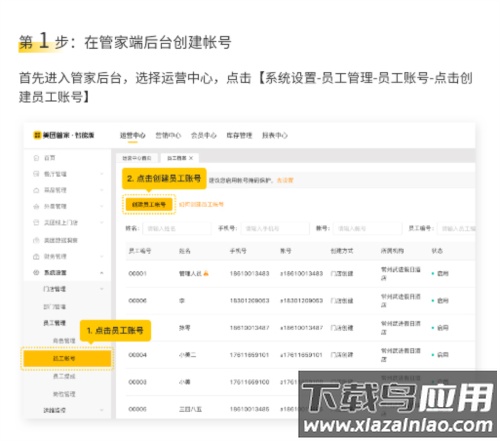
Task: Click the 财务管理 sidebar icon
Action: point(36,256)
